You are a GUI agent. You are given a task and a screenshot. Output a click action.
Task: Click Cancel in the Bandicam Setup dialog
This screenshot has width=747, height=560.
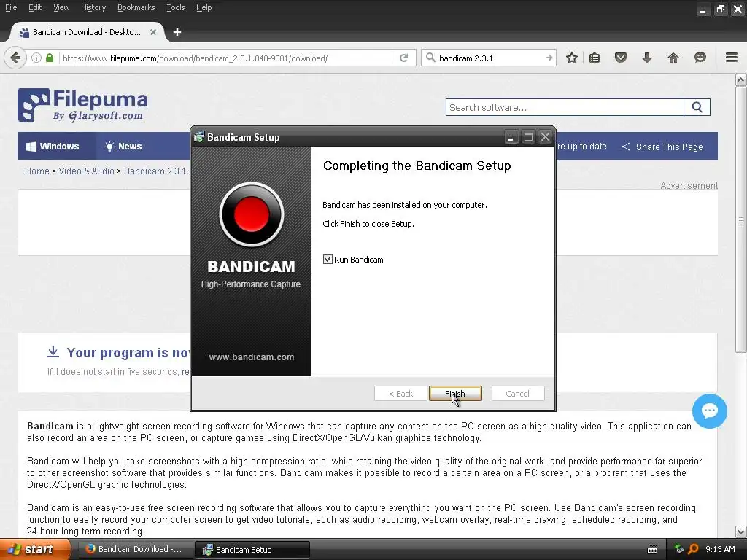(x=517, y=393)
